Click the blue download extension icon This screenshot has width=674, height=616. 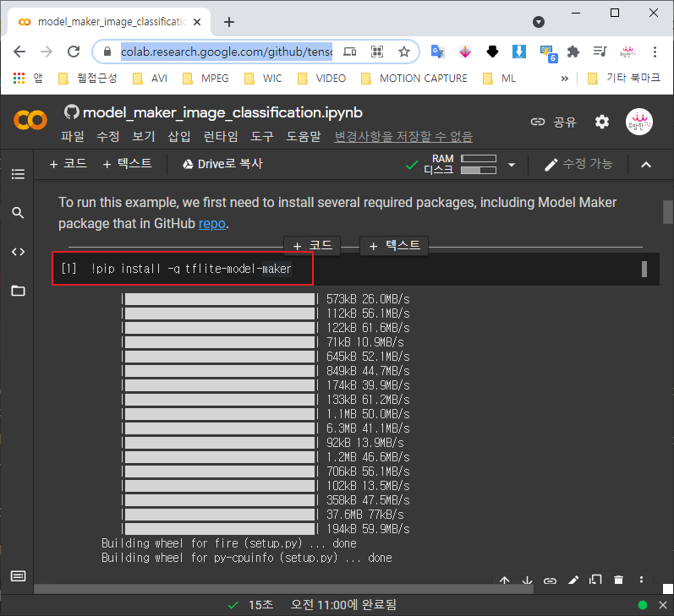point(519,52)
